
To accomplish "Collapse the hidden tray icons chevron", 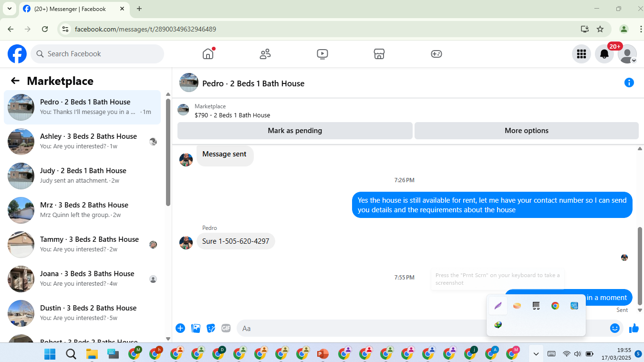I will (x=536, y=354).
